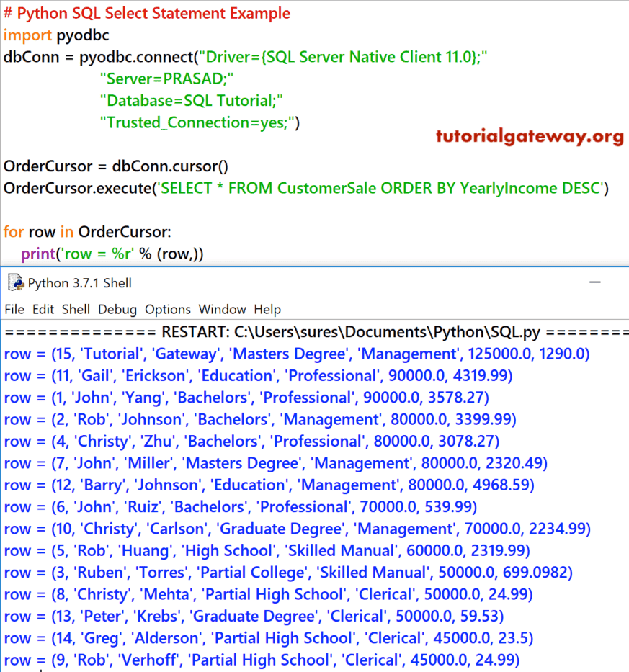Viewport: 629px width, 672px height.
Task: Open the Window menu
Action: pos(222,309)
